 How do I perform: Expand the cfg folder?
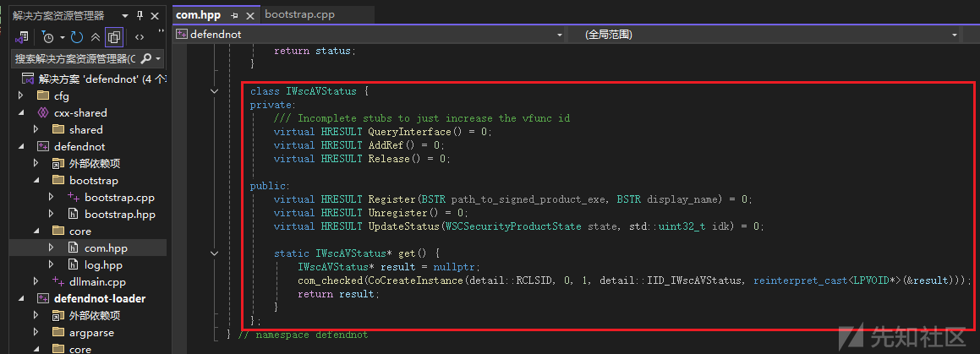[x=20, y=96]
